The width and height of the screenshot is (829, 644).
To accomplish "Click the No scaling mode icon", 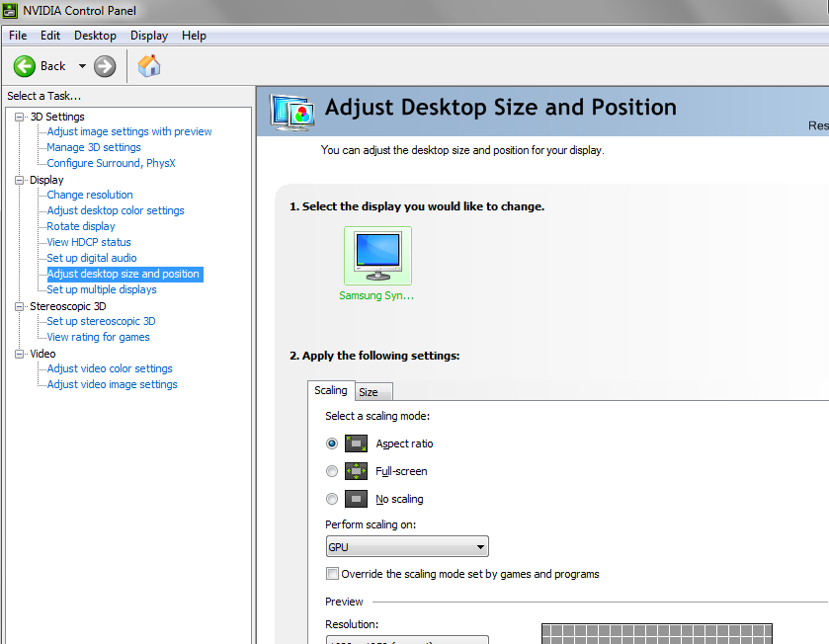I will [x=356, y=499].
